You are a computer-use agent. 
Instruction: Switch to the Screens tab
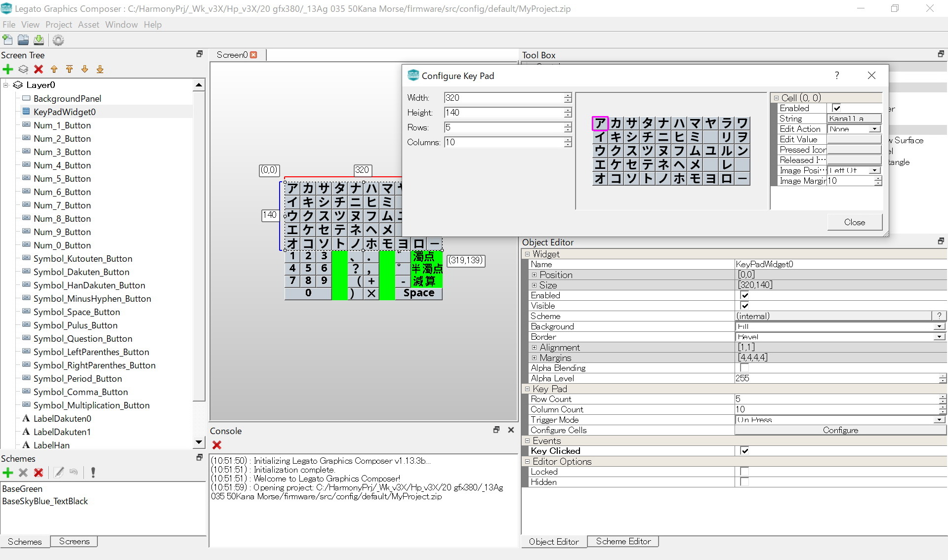click(x=75, y=541)
